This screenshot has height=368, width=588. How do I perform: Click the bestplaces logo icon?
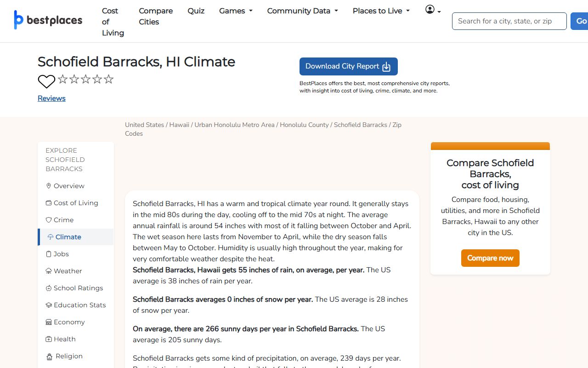point(18,20)
